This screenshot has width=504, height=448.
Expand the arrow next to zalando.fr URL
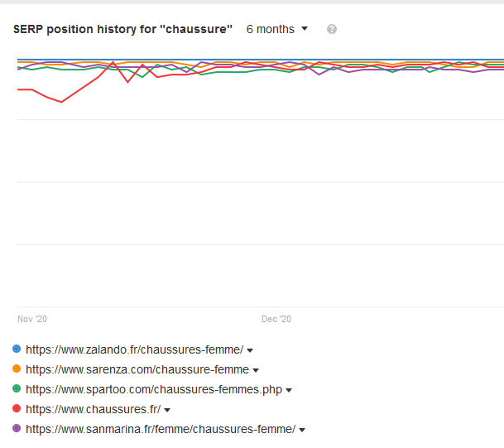[250, 350]
